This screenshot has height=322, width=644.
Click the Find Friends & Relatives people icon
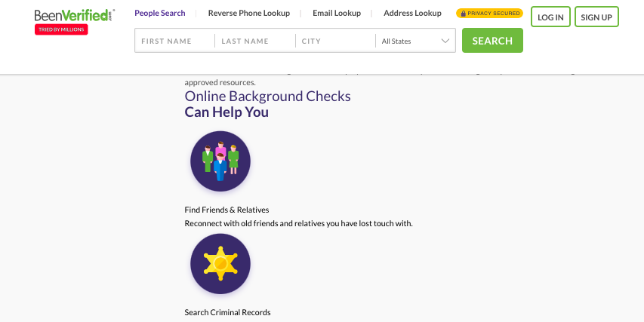click(x=220, y=161)
